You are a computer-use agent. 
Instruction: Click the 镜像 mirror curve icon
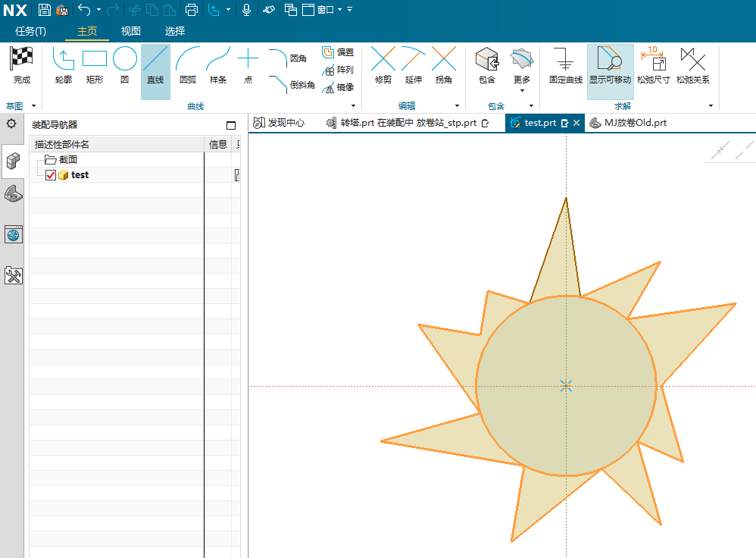338,87
